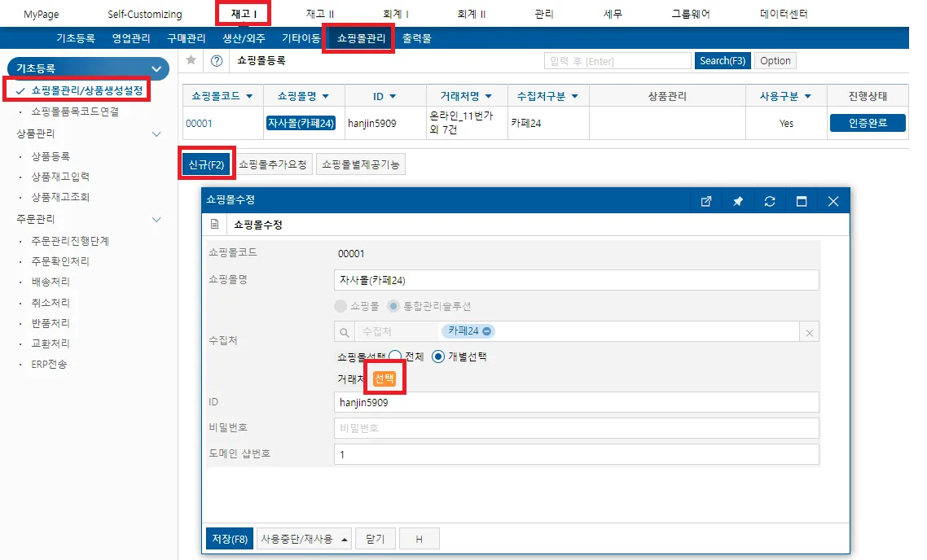Screen dimensions: 927x560
Task: Open the dialog in a new window
Action: pos(706,201)
